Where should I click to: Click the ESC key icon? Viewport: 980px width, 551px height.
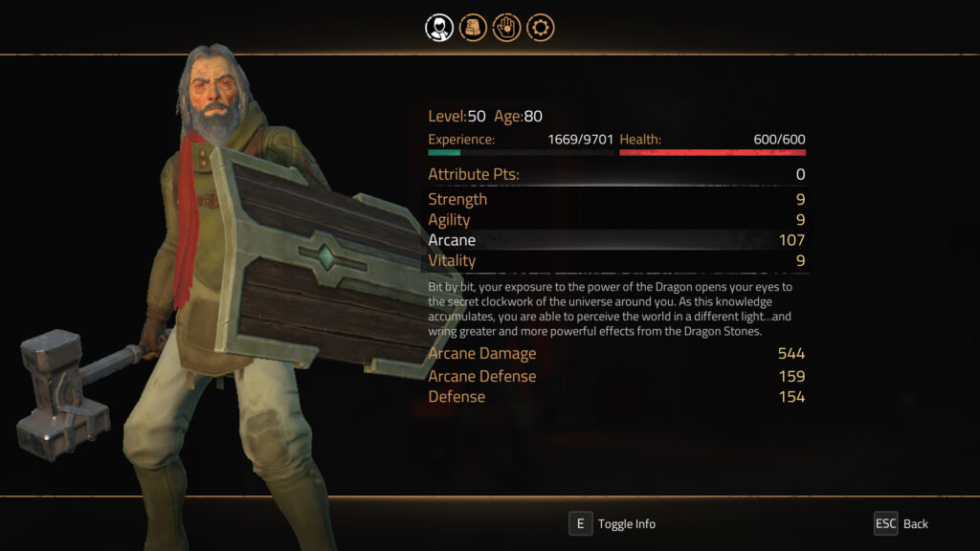click(885, 523)
